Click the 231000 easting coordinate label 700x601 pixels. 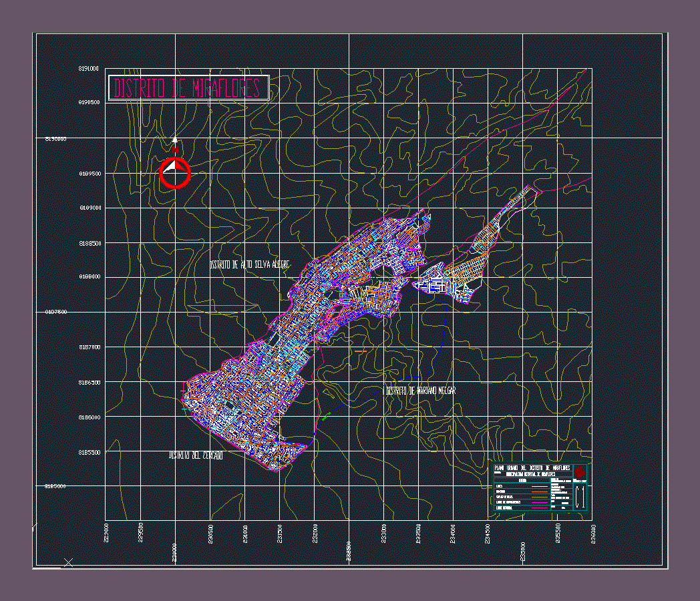pos(245,534)
